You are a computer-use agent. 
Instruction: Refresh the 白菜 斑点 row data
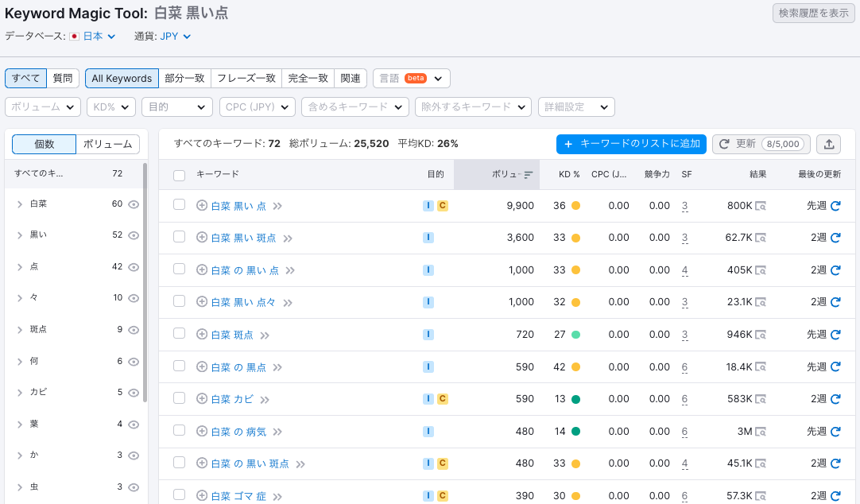click(x=835, y=335)
